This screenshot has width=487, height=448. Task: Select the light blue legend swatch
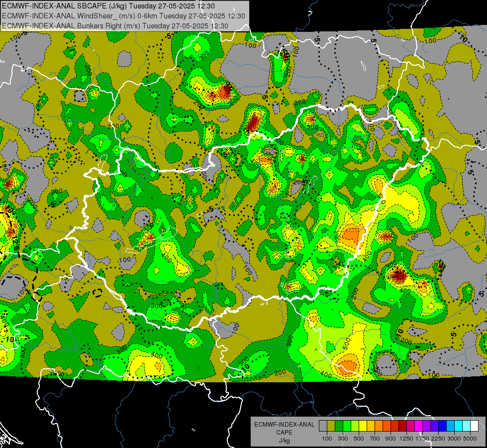(450, 426)
